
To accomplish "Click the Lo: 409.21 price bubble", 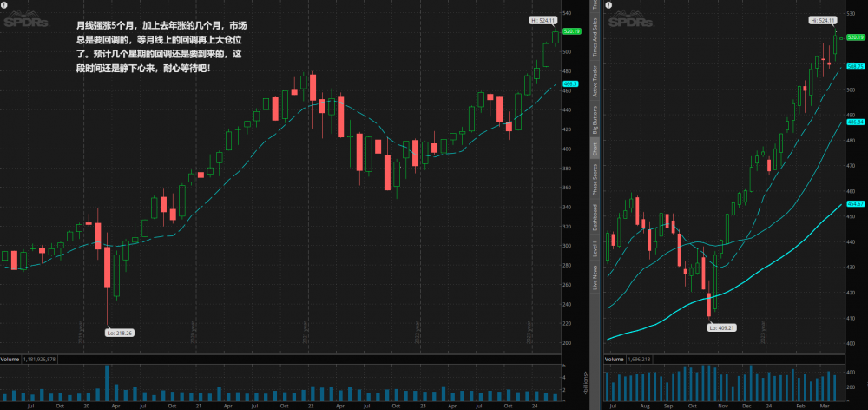I will tap(722, 327).
